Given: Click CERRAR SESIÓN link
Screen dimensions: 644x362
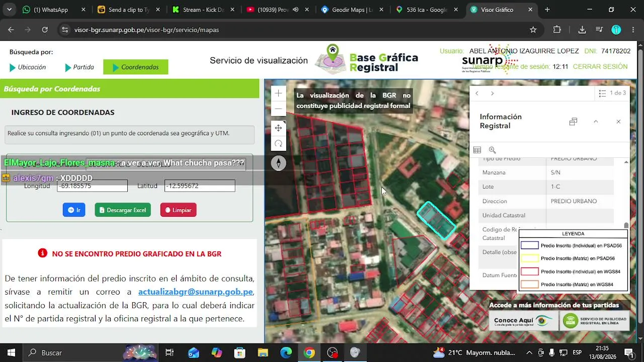Looking at the screenshot, I should point(600,66).
